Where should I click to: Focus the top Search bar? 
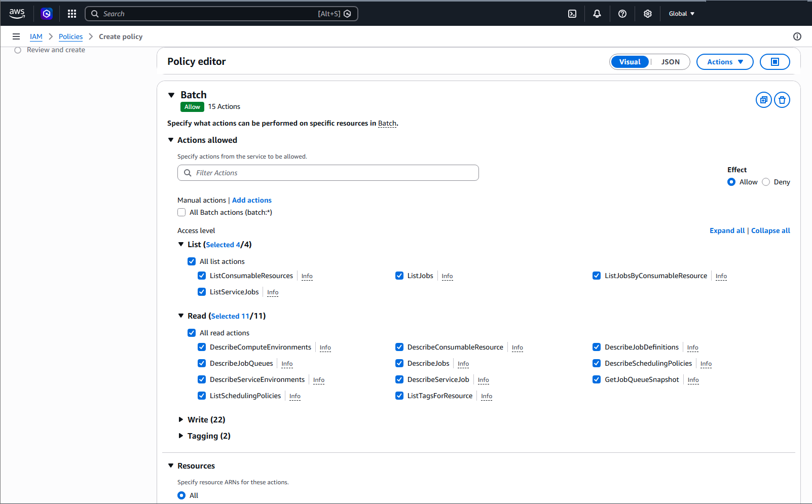[222, 14]
